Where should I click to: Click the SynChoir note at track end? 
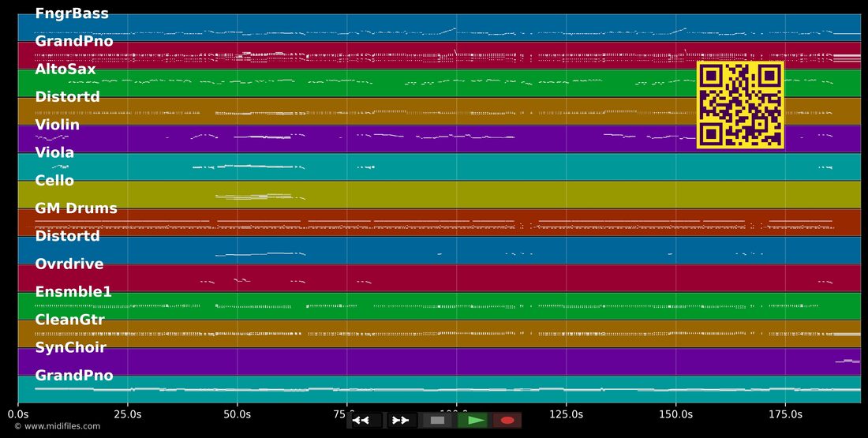point(847,361)
